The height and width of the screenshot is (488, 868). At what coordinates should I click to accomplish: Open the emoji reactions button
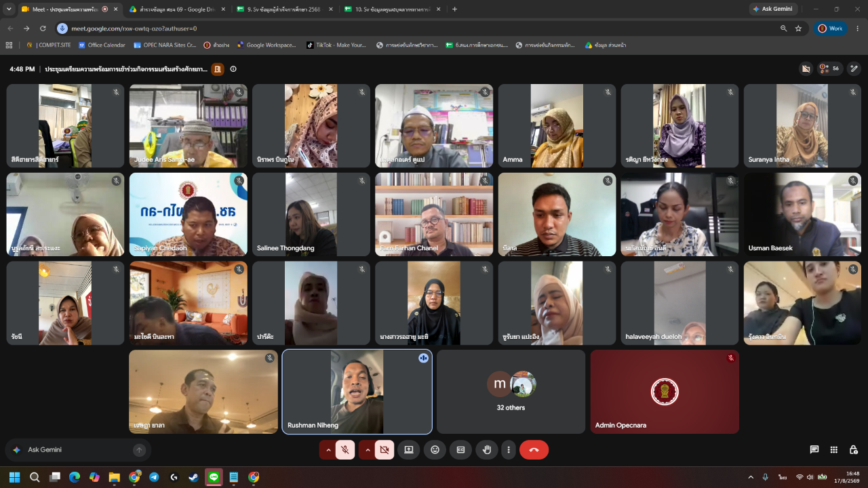coord(435,449)
